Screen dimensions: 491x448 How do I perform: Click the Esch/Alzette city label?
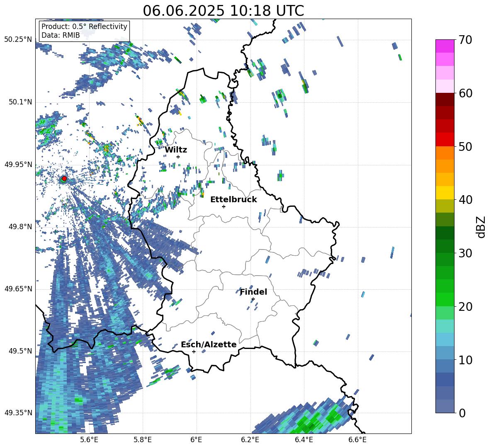pos(209,344)
